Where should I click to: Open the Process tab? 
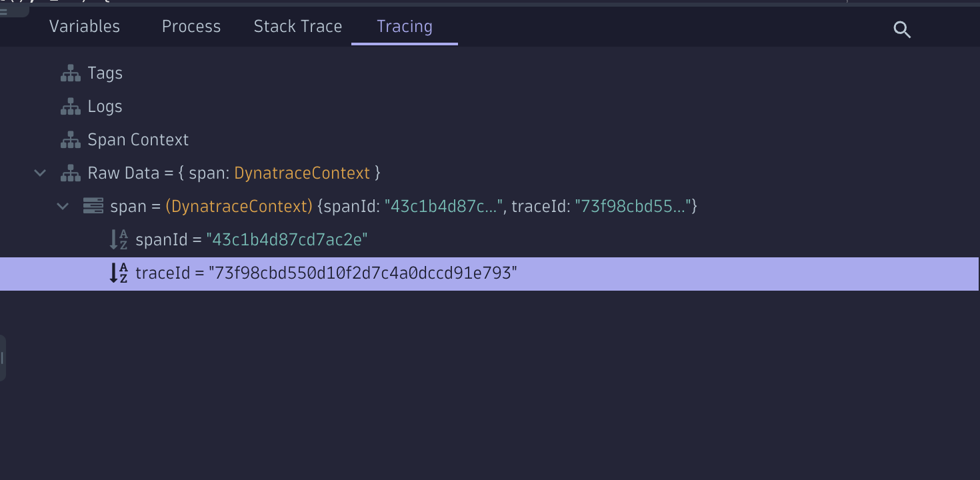tap(191, 27)
